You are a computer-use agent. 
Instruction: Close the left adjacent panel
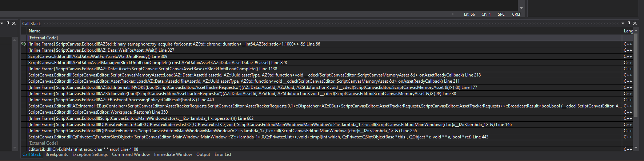coord(14,23)
